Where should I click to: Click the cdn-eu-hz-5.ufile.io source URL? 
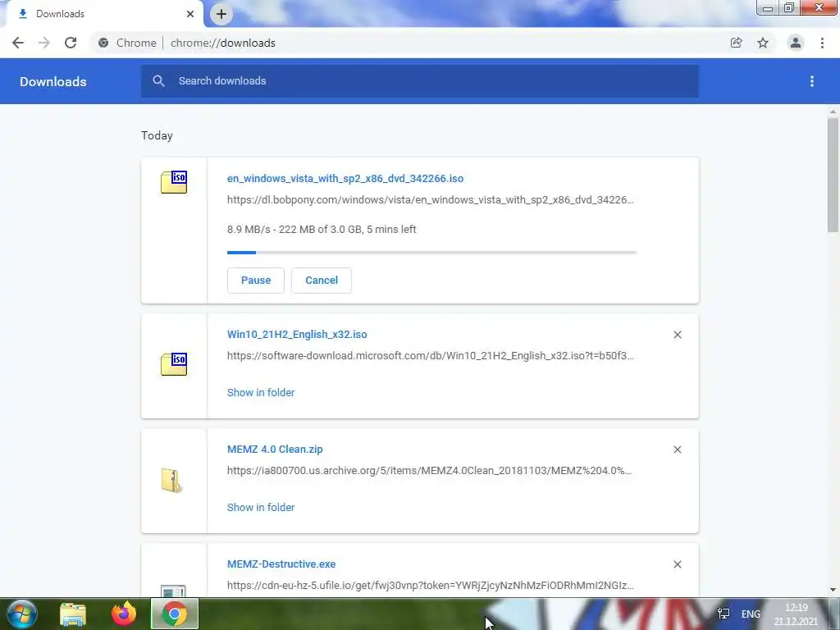[430, 586]
